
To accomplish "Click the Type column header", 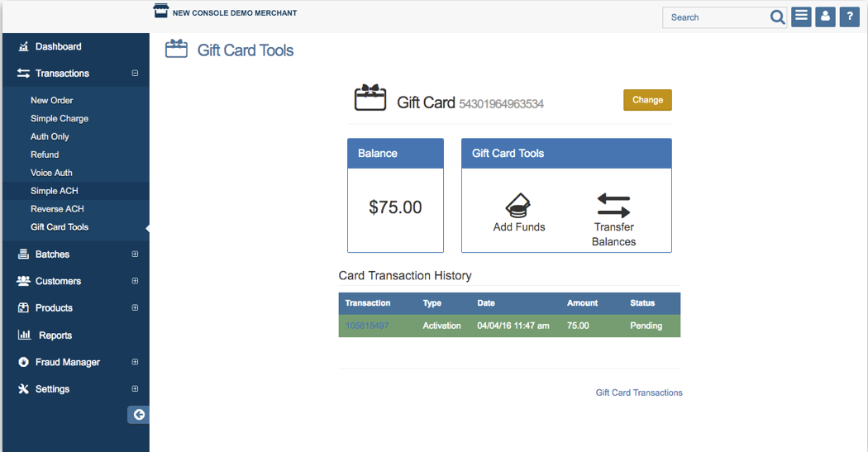I will point(432,303).
